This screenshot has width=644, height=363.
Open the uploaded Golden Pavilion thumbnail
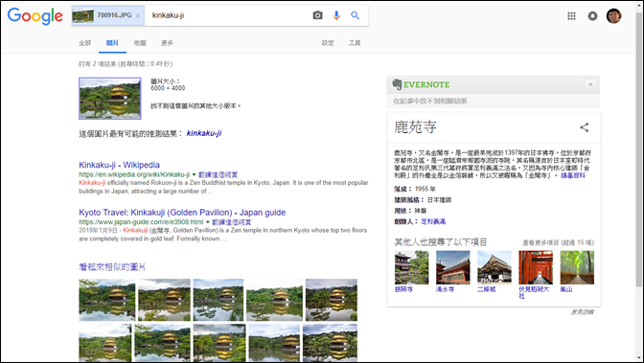(x=110, y=99)
